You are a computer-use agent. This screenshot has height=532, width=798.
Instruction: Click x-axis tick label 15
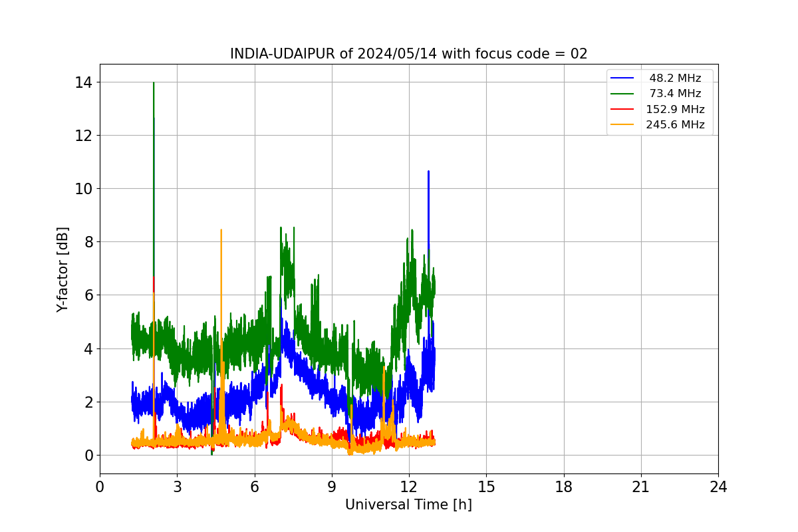486,487
